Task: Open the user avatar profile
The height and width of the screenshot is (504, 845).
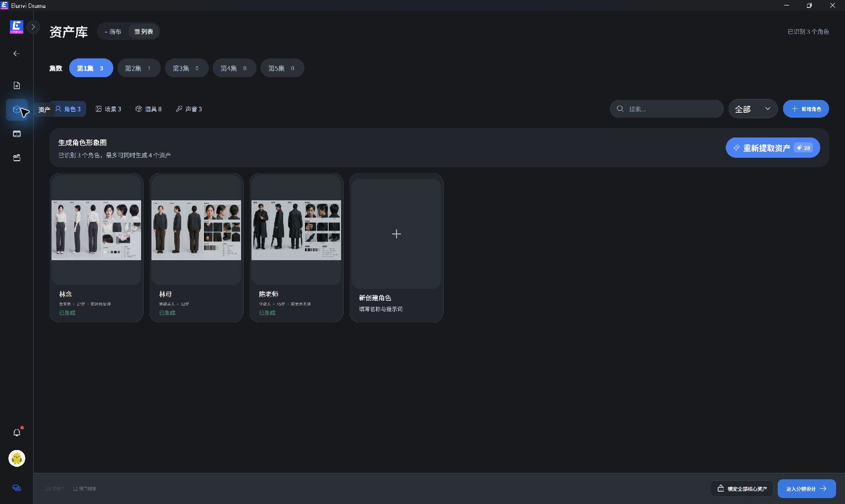Action: pos(16,458)
